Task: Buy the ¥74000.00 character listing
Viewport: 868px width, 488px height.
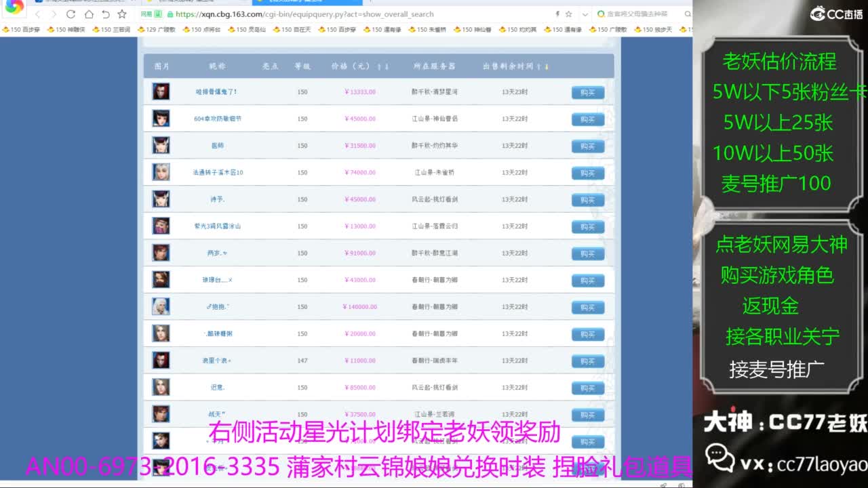Action: coord(588,173)
